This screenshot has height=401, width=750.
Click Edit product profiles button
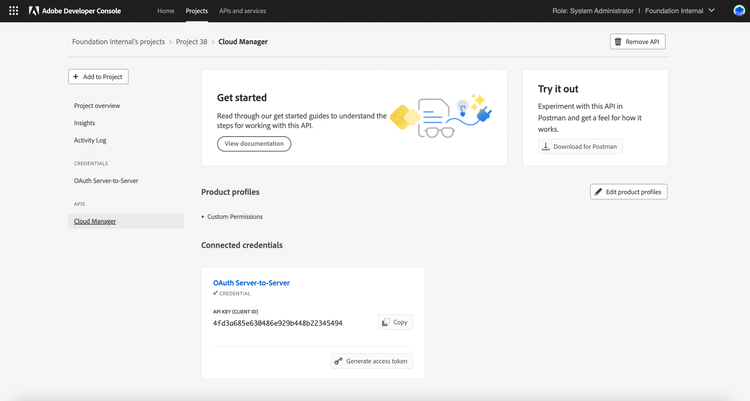click(x=629, y=192)
